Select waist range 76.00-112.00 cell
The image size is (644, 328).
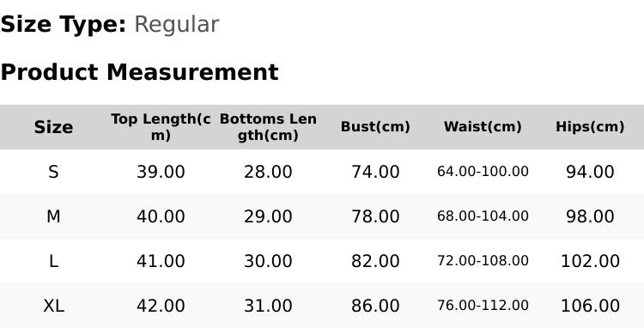tap(483, 306)
